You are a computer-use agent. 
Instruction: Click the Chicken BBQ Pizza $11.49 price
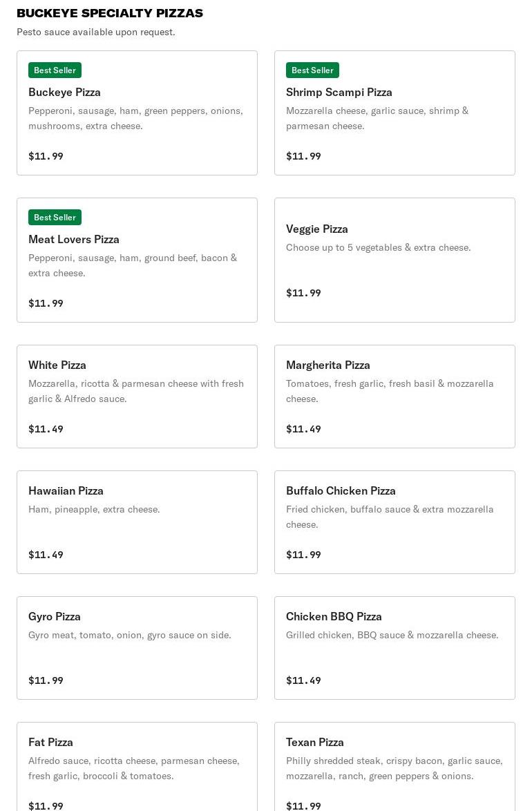coord(303,680)
